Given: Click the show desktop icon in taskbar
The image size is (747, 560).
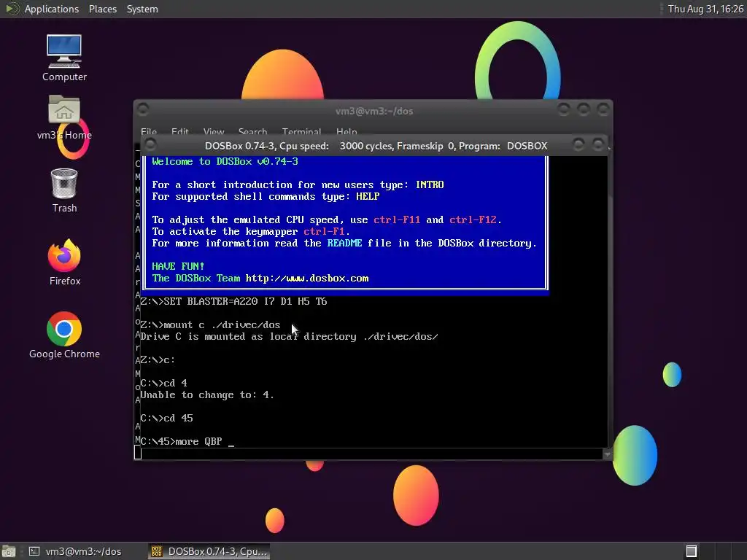Looking at the screenshot, I should coord(8,551).
